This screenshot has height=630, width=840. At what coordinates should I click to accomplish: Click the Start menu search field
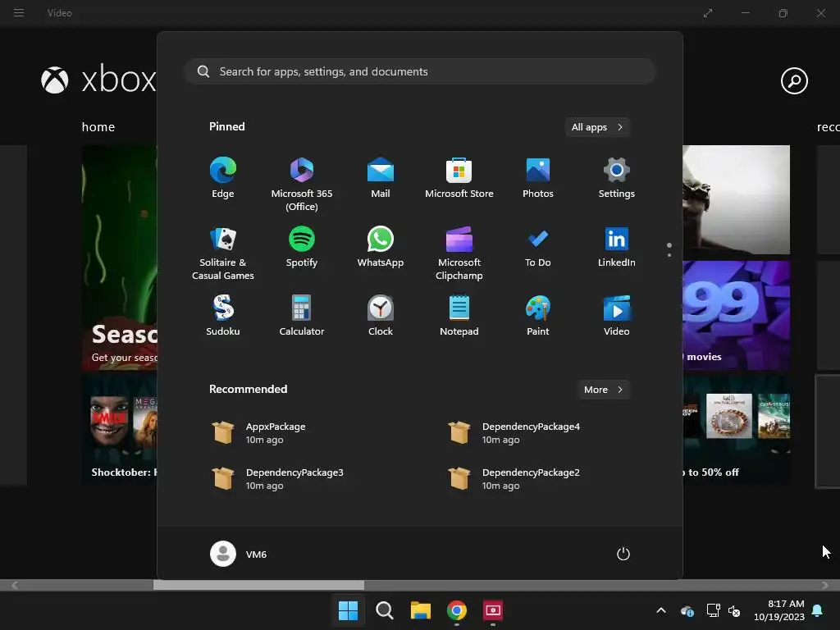420,71
